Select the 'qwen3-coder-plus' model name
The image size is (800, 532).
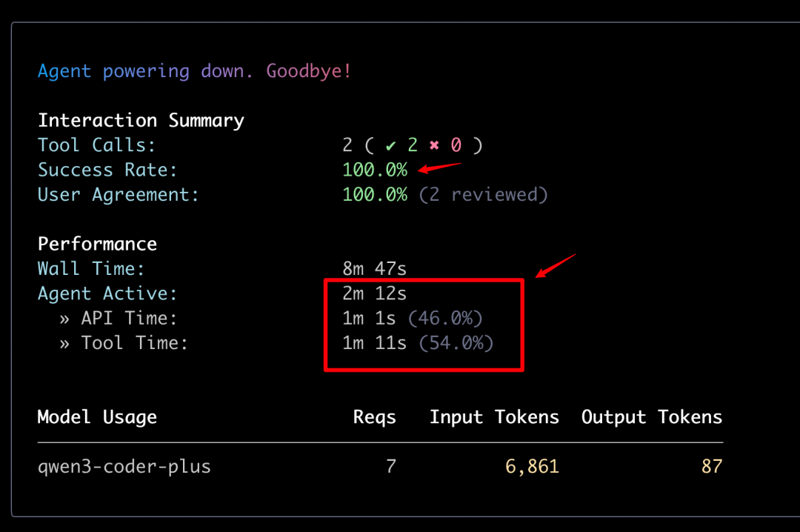124,467
